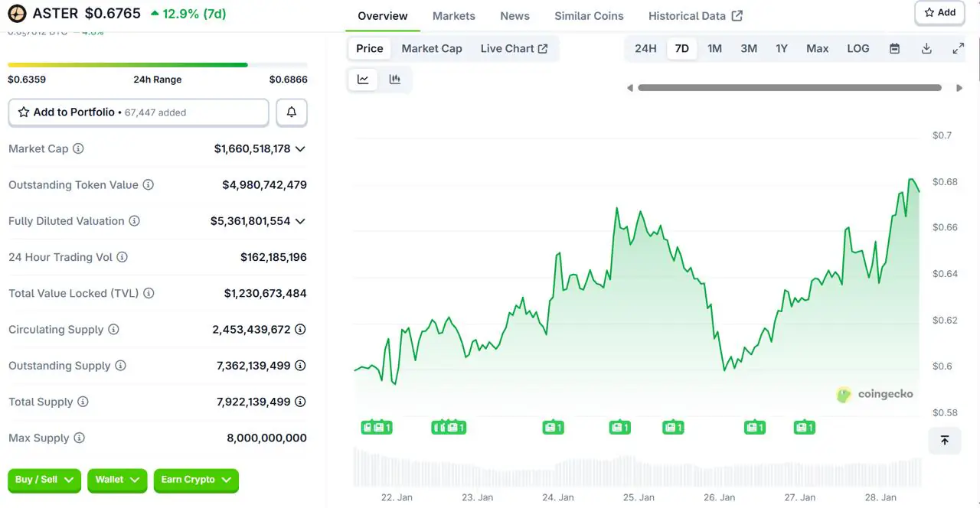Click the Market Cap info icon

pos(78,149)
